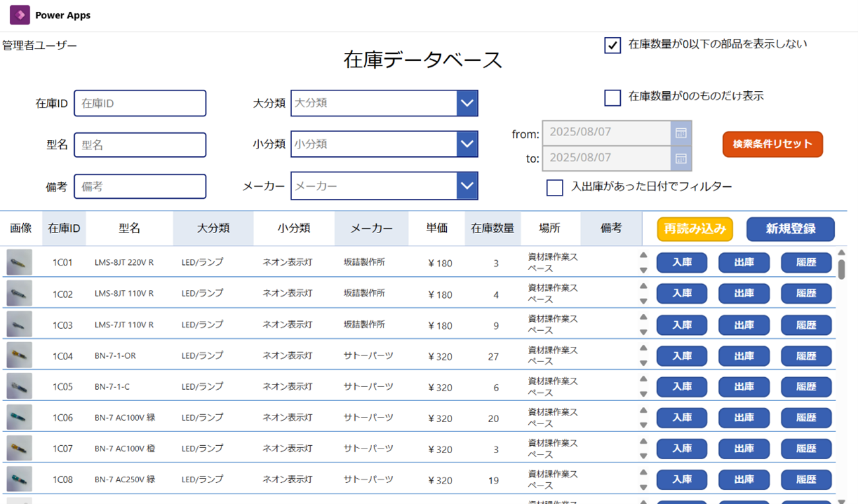This screenshot has width=858, height=504.
Task: Click the product image thumbnail for 1C01
Action: [19, 262]
